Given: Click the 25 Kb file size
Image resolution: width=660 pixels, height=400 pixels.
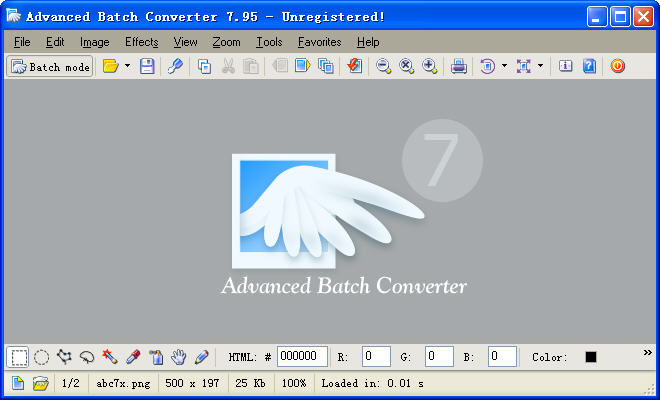Looking at the screenshot, I should (x=250, y=383).
